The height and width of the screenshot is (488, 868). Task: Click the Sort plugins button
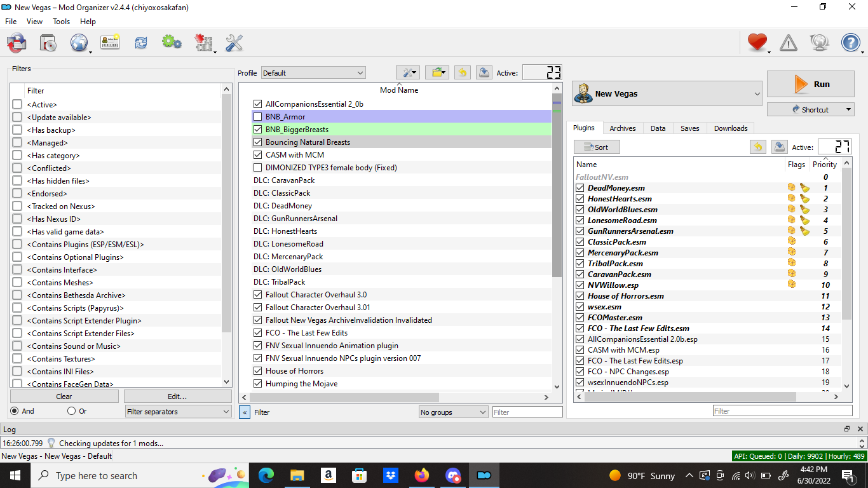pos(597,147)
